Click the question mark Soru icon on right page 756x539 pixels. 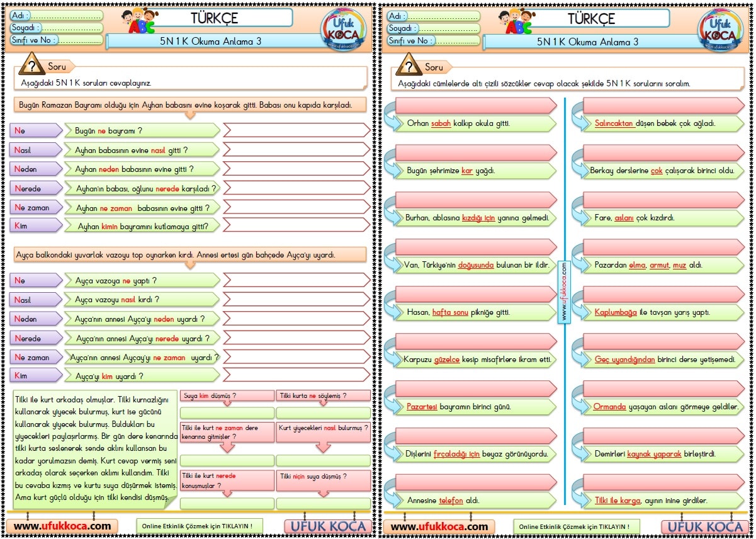pyautogui.click(x=408, y=65)
